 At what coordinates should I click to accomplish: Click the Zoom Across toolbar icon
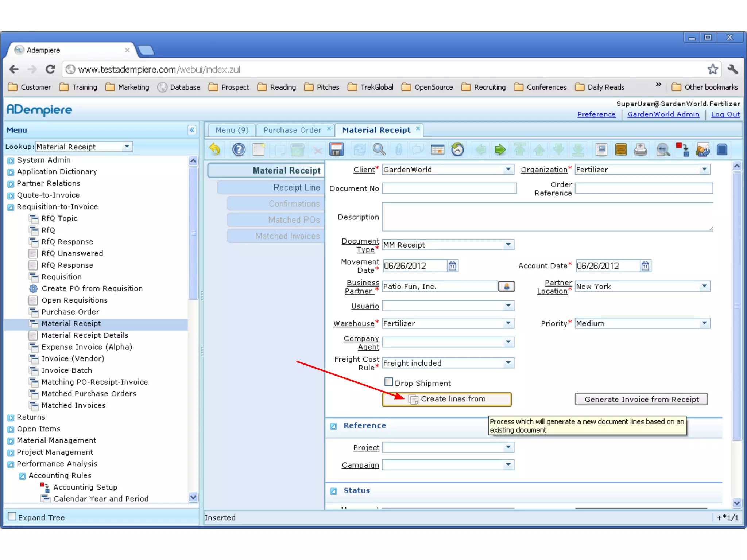pyautogui.click(x=663, y=149)
